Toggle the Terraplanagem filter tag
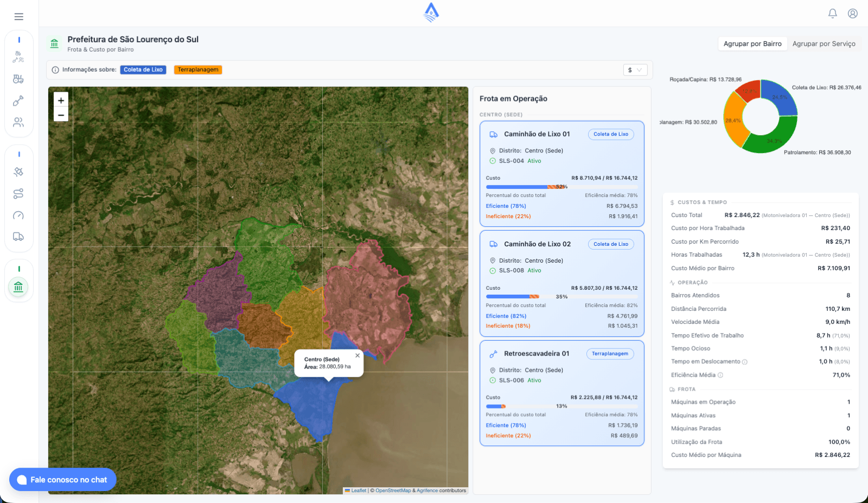The image size is (868, 503). pyautogui.click(x=198, y=70)
